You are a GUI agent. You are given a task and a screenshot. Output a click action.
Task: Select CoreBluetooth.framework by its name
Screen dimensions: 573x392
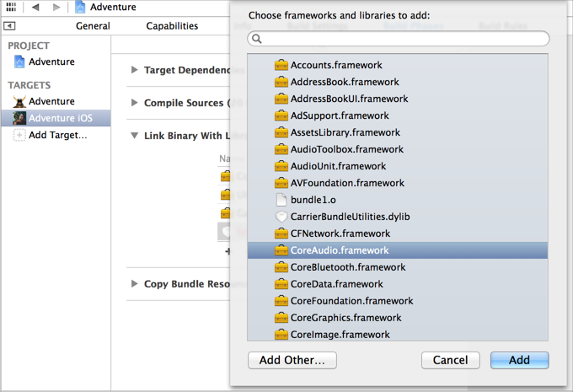(x=348, y=267)
